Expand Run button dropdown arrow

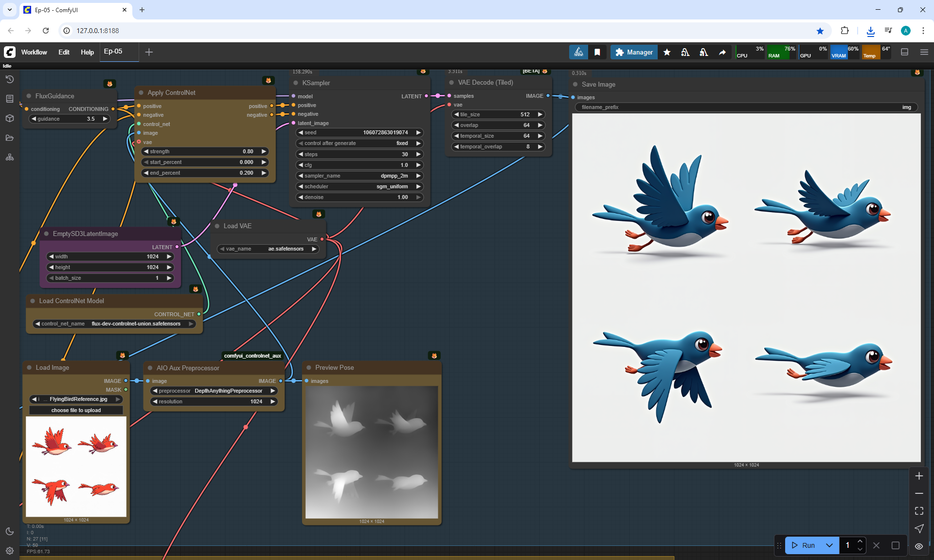(x=829, y=545)
